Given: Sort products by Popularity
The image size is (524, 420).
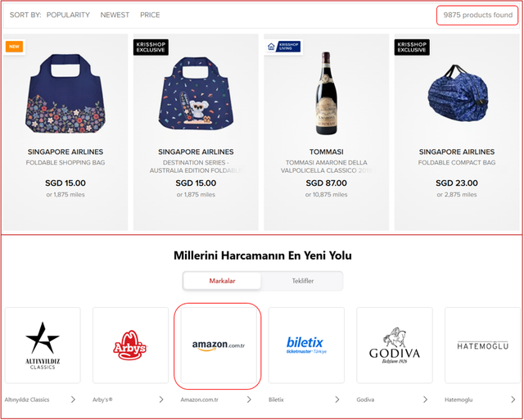Looking at the screenshot, I should [x=68, y=15].
